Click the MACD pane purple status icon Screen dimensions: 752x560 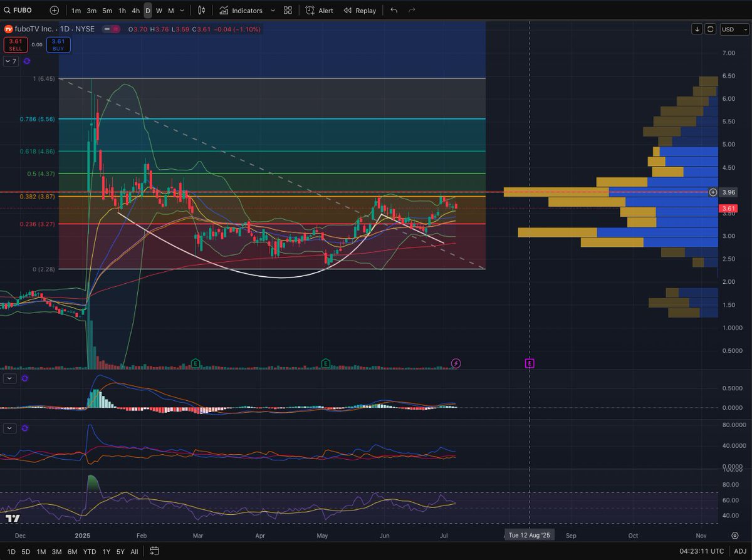[25, 378]
